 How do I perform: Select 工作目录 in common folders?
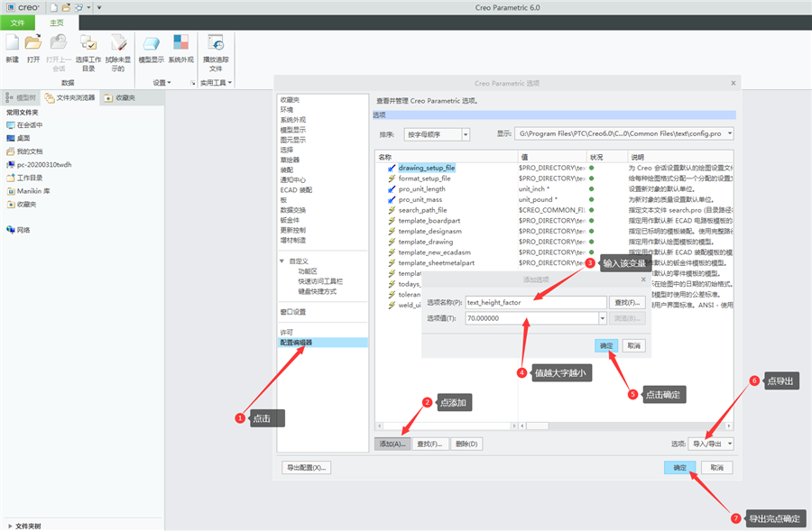click(24, 178)
